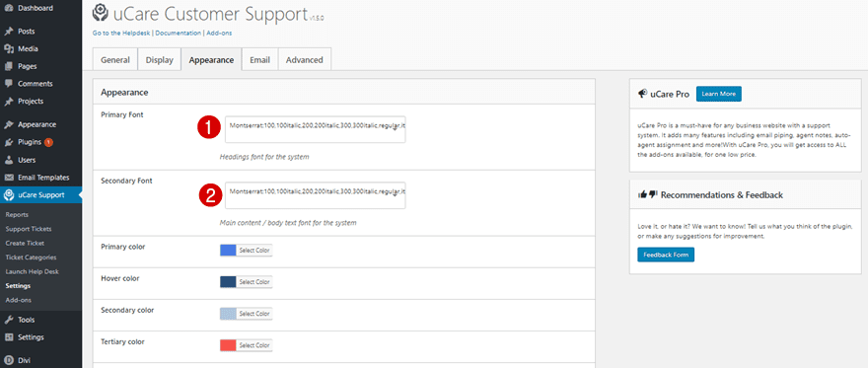868x368 pixels.
Task: Click the Feedback Form button
Action: (x=666, y=256)
